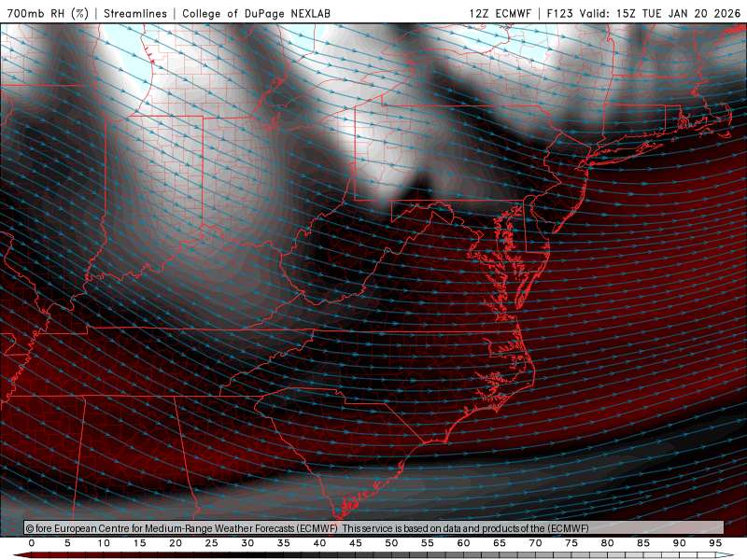Click the '40' value on the color scale

pos(319,543)
